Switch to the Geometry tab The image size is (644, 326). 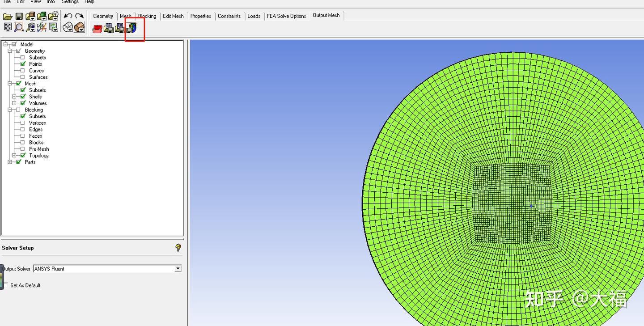[103, 16]
